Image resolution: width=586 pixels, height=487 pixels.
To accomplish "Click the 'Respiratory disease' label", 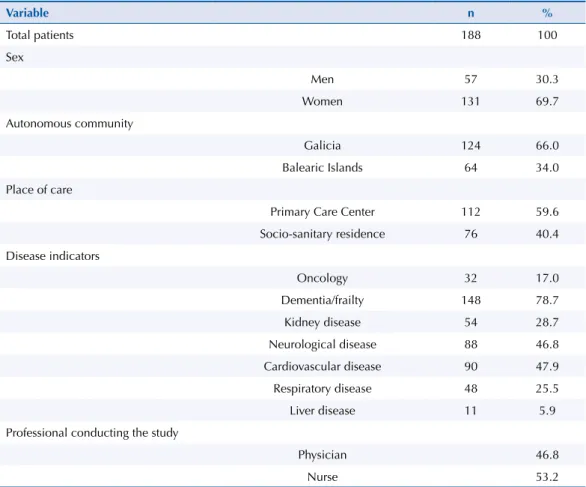I will tap(322, 389).
